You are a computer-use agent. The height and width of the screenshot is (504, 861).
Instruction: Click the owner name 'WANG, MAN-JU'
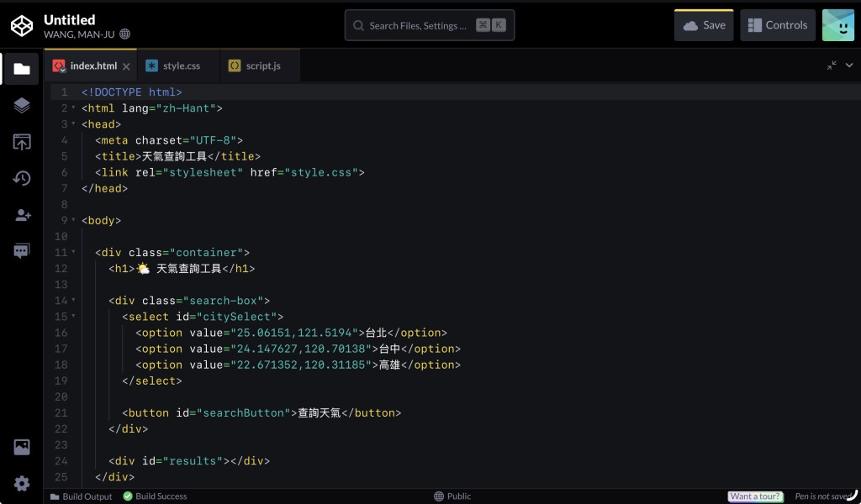79,34
